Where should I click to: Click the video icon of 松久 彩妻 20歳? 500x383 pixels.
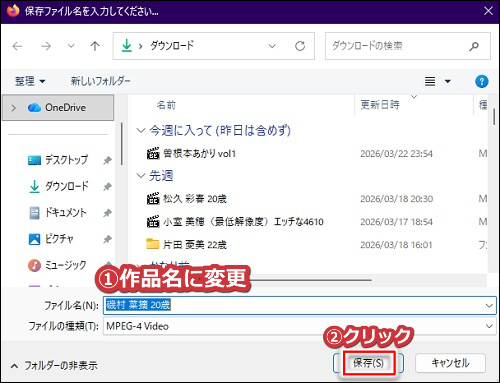pos(153,199)
